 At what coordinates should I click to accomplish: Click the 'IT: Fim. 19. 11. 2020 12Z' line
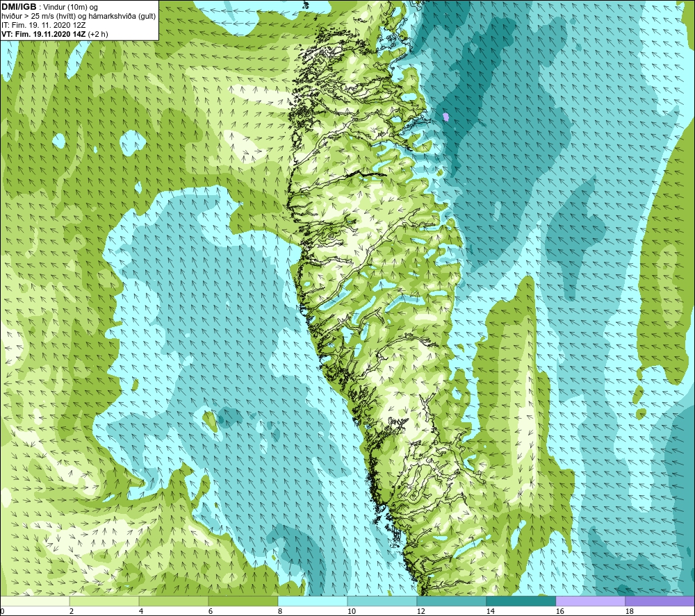(x=43, y=25)
